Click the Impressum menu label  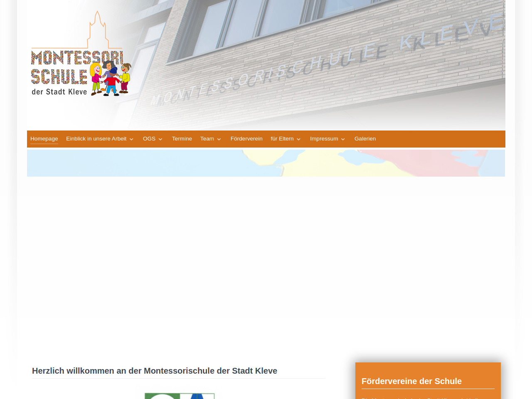(x=324, y=139)
